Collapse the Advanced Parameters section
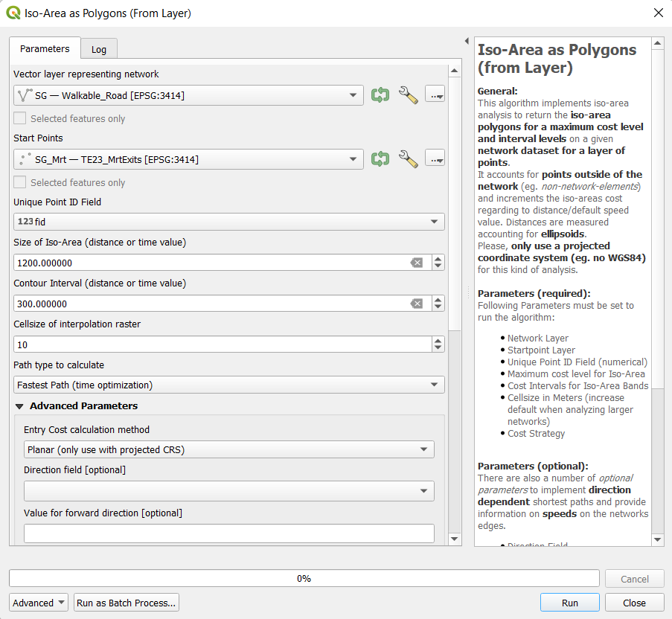Viewport: 672px width, 619px height. (19, 406)
